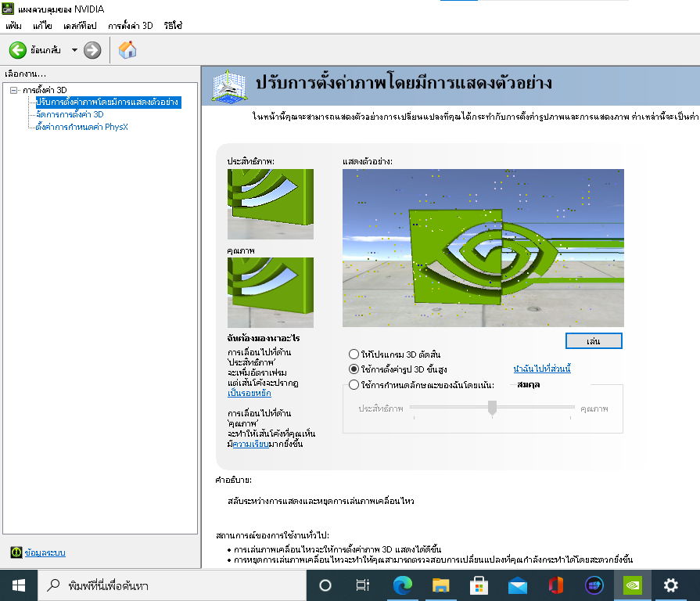This screenshot has width=700, height=601.
Task: Click the การตั้งค่า 3D tree root label
Action: pos(45,90)
